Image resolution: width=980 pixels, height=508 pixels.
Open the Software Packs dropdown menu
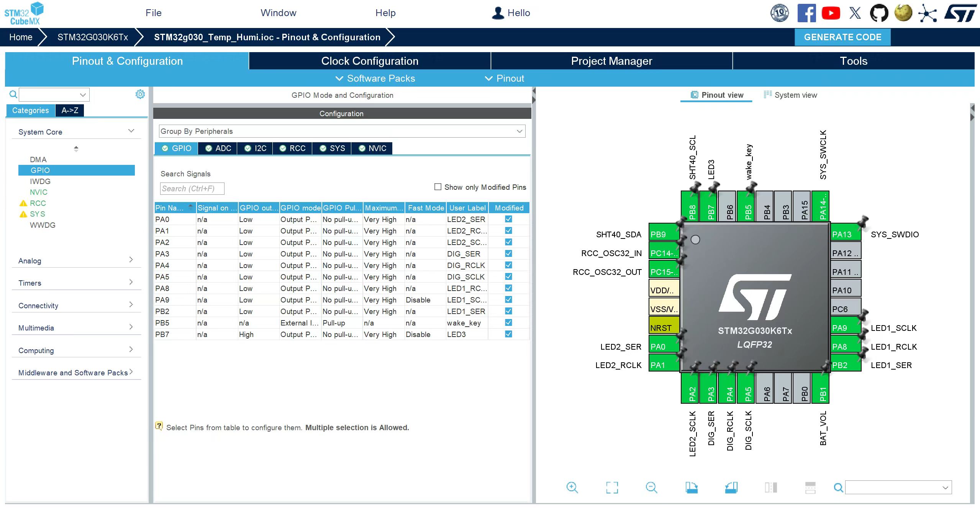[x=375, y=78]
